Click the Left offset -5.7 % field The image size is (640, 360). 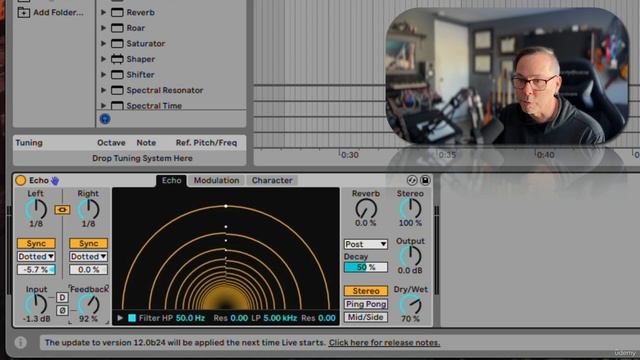(36, 269)
